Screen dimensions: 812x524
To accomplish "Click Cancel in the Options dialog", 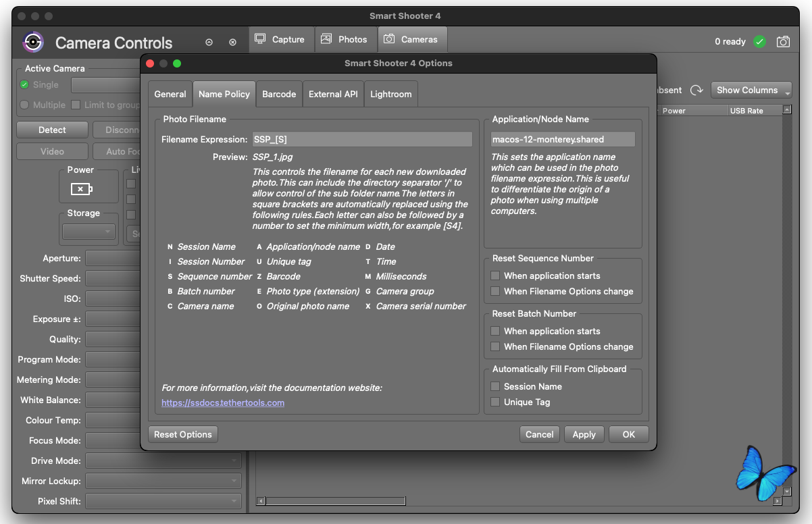I will tap(540, 434).
